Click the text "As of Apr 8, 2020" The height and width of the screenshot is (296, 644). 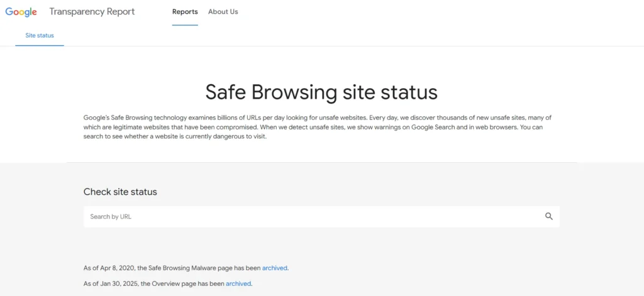pyautogui.click(x=109, y=268)
